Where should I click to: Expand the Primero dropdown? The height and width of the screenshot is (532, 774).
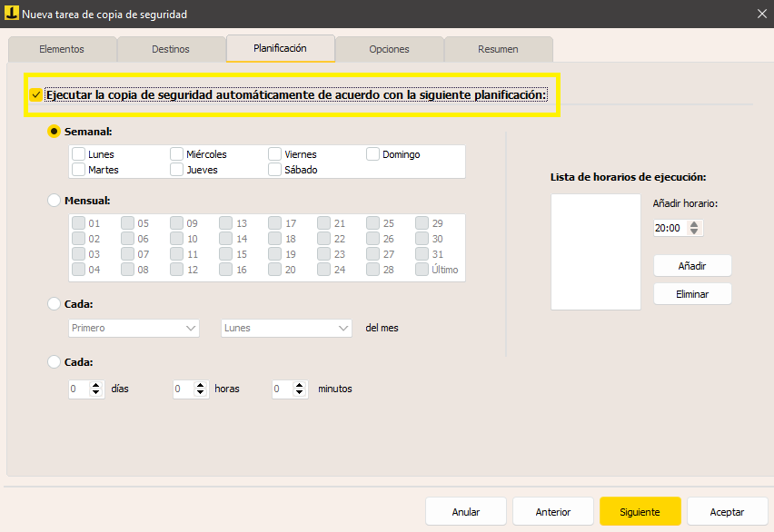coord(134,328)
